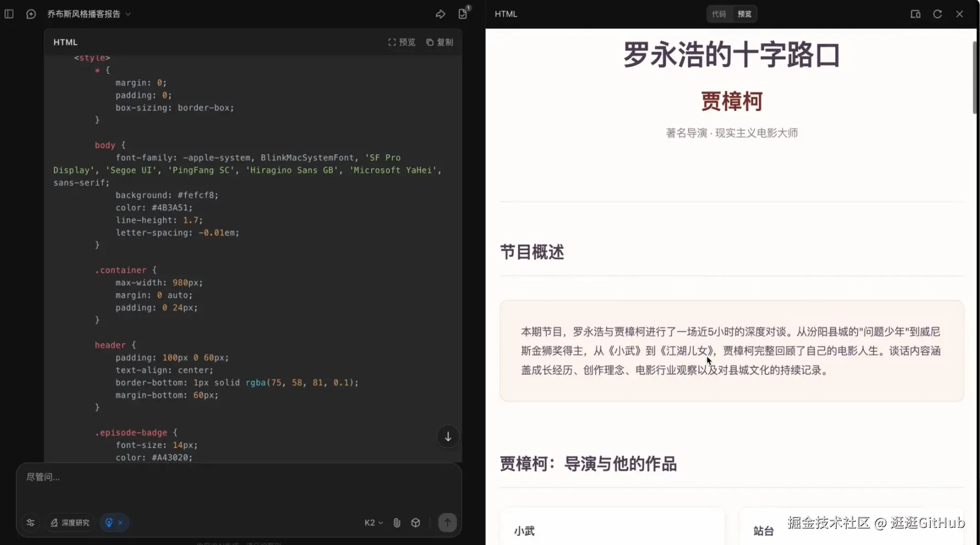Click the .container selector line
The image size is (980, 545).
coord(126,270)
